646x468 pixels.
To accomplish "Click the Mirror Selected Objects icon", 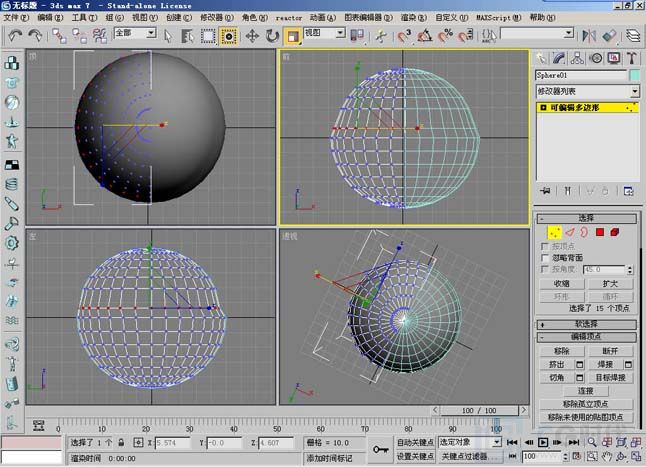I will click(x=589, y=36).
